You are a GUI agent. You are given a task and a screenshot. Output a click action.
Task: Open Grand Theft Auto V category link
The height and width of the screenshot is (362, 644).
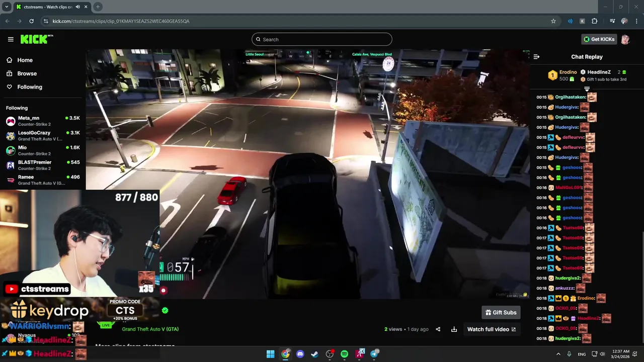pyautogui.click(x=150, y=329)
